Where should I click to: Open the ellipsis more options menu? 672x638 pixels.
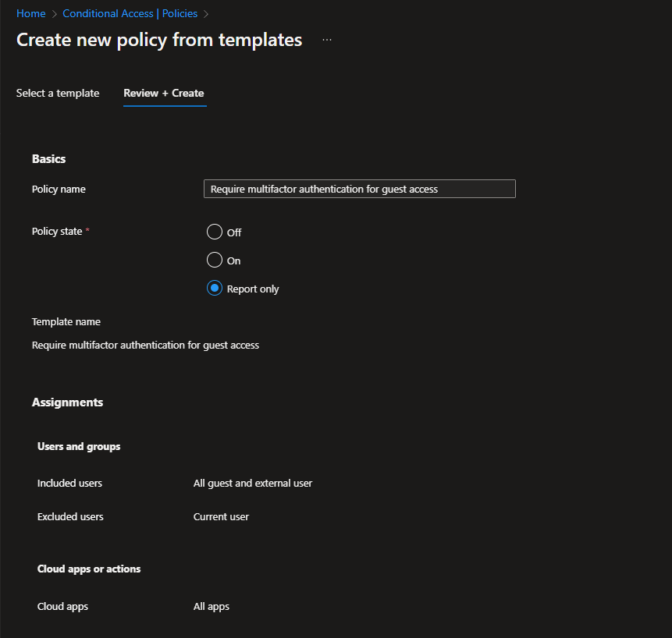click(327, 40)
